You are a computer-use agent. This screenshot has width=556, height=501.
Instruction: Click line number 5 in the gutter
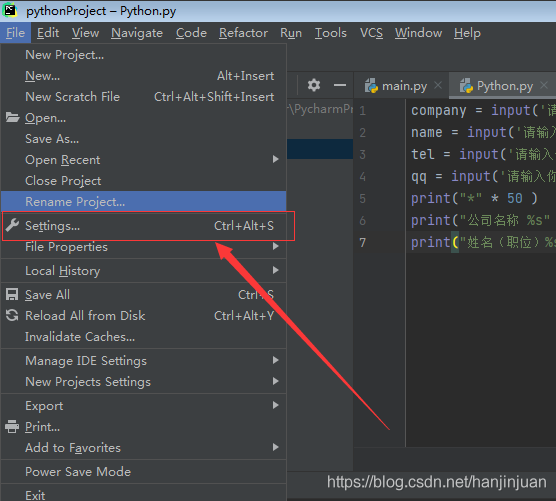(362, 199)
